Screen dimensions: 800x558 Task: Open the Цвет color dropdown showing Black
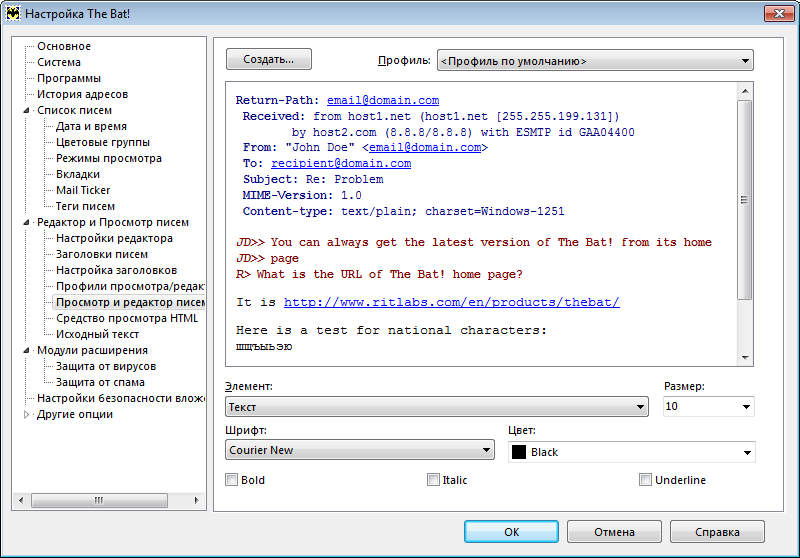[x=632, y=452]
